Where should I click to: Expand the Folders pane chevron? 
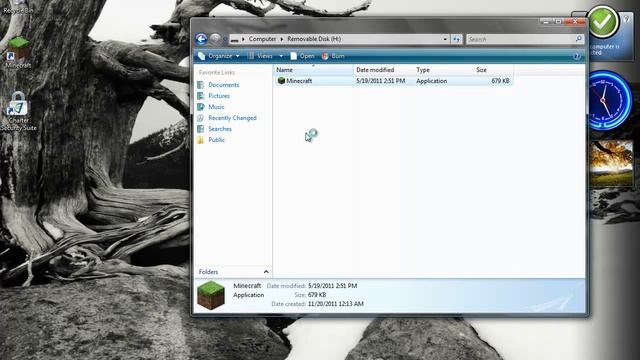click(x=266, y=272)
